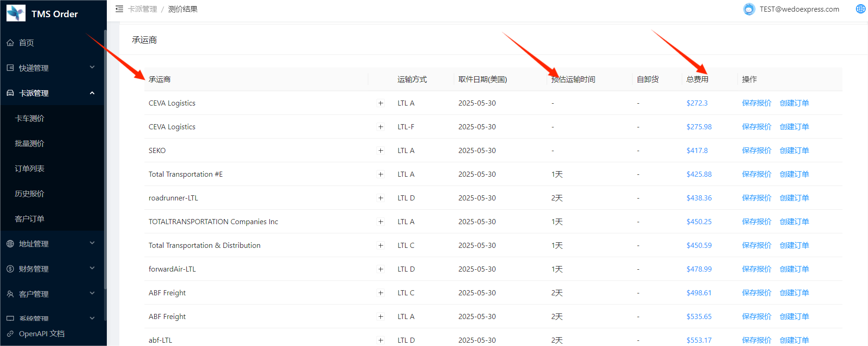This screenshot has width=868, height=346.
Task: Expand Total Transportation #E row details
Action: [381, 174]
